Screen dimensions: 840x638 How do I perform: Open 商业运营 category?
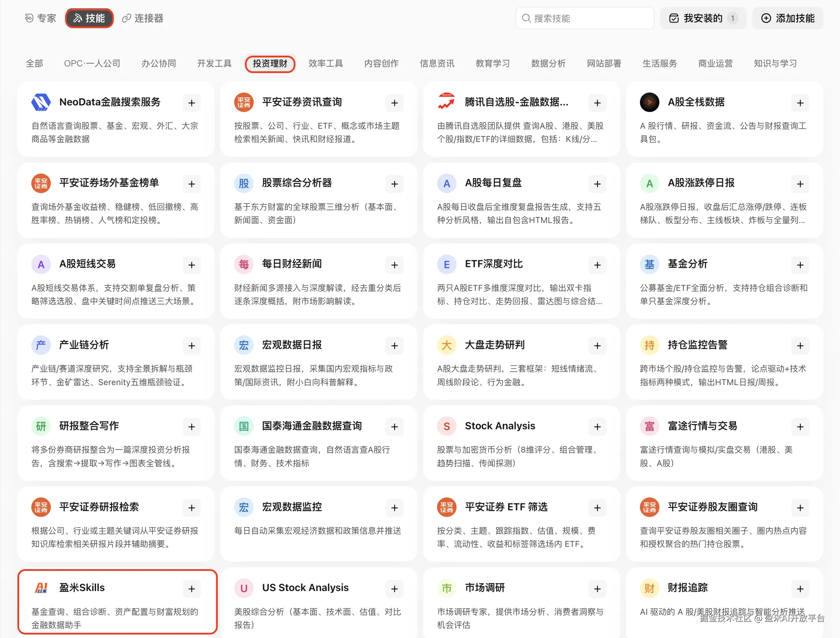[x=715, y=63]
